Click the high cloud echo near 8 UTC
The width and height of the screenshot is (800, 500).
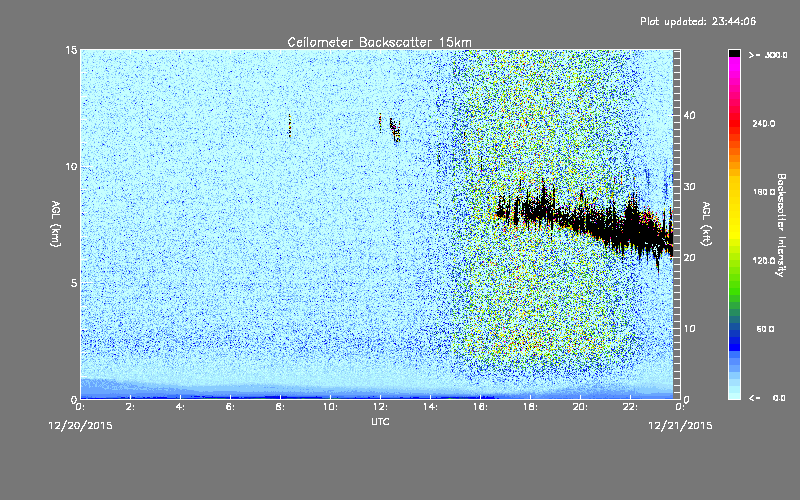(289, 126)
